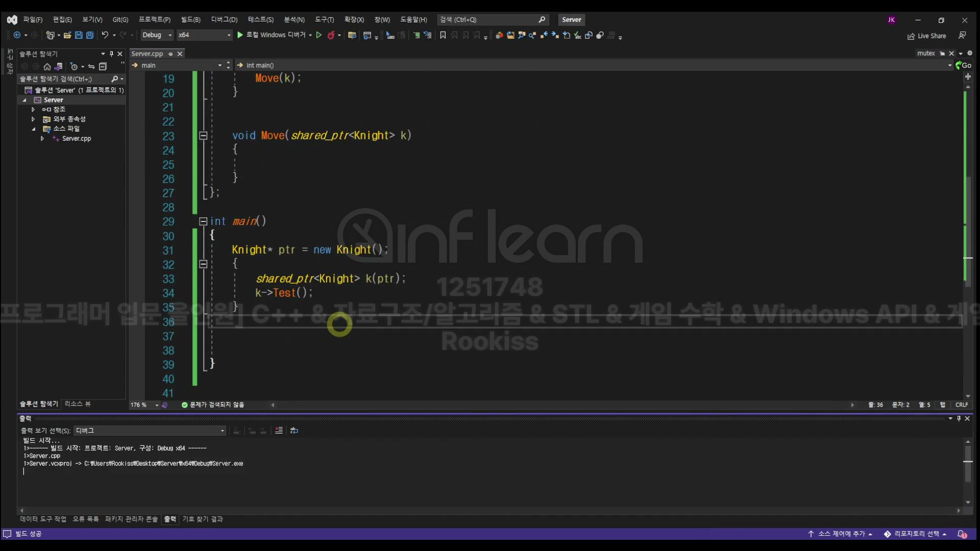Click the Undo arrow icon
Image resolution: width=980 pixels, height=551 pixels.
click(105, 35)
